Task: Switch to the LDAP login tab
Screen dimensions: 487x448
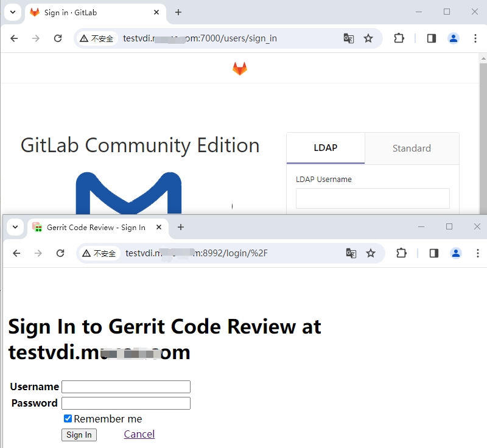Action: 326,148
